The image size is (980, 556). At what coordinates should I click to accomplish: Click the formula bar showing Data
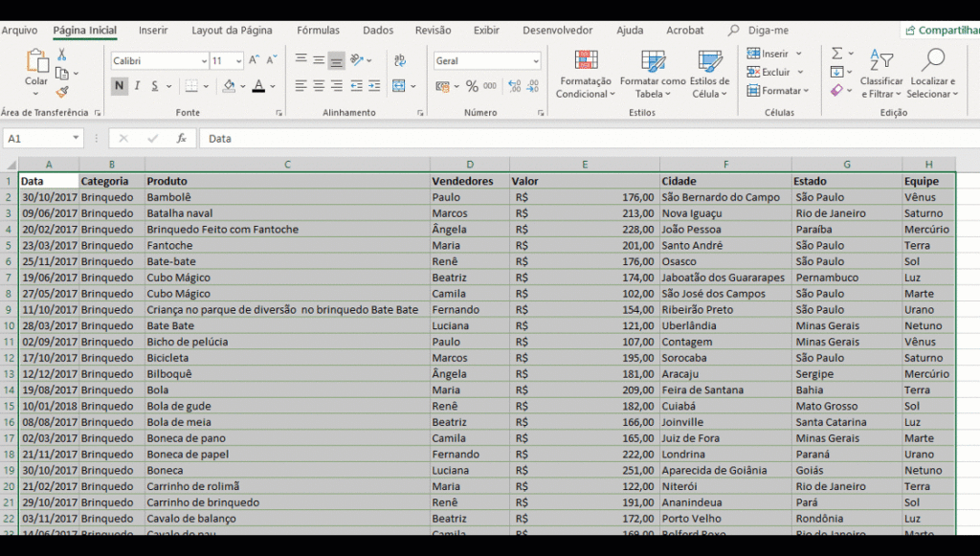pos(588,138)
